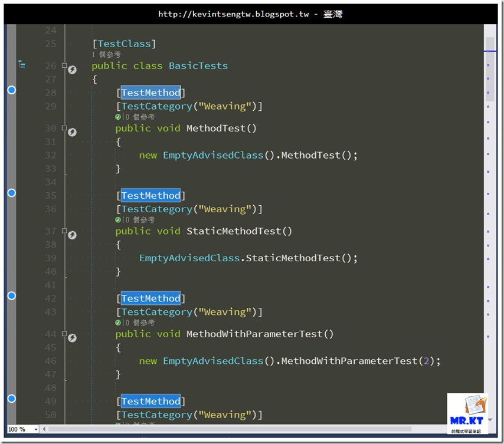Click the passed-test checkmark above MethodTest
The image size is (504, 444).
pos(118,117)
